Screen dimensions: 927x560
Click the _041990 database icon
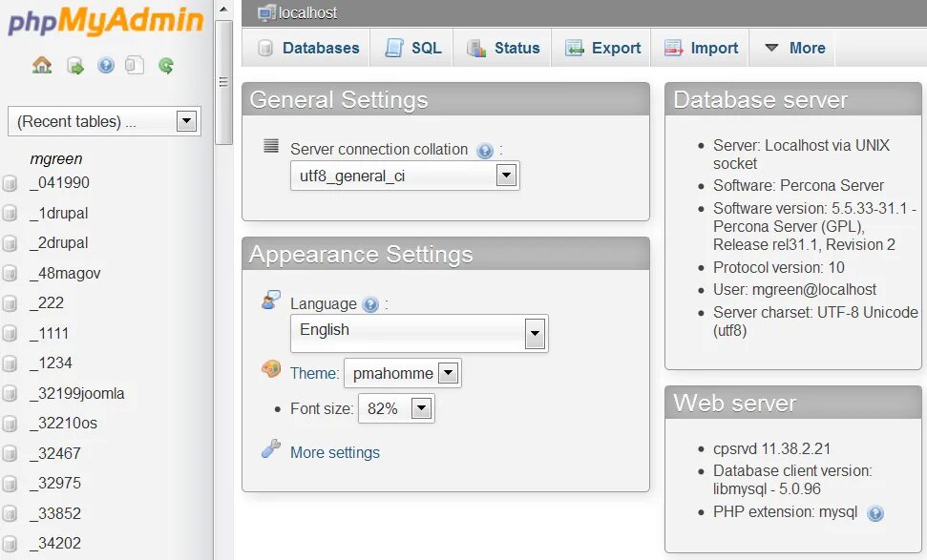(11, 183)
